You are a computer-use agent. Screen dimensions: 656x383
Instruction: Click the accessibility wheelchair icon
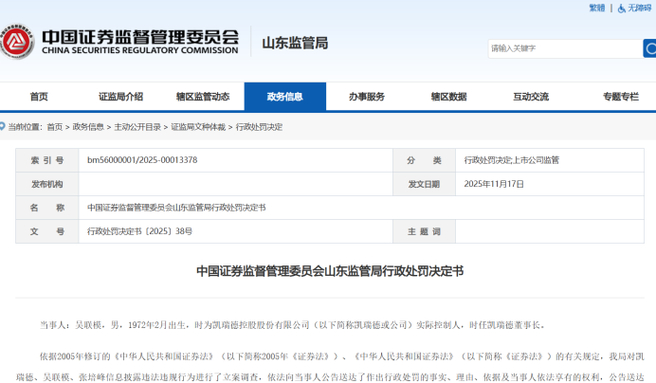point(622,8)
